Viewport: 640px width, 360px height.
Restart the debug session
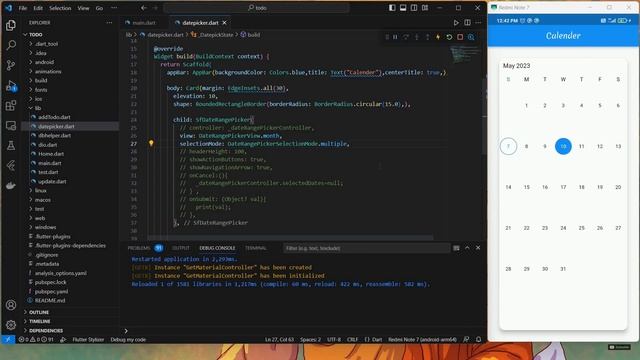coord(449,37)
